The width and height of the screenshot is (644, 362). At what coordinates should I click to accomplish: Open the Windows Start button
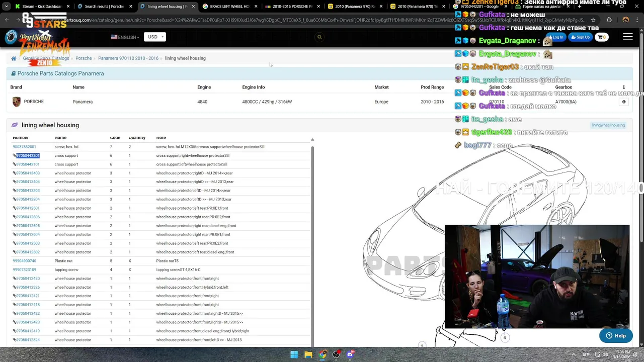click(294, 354)
